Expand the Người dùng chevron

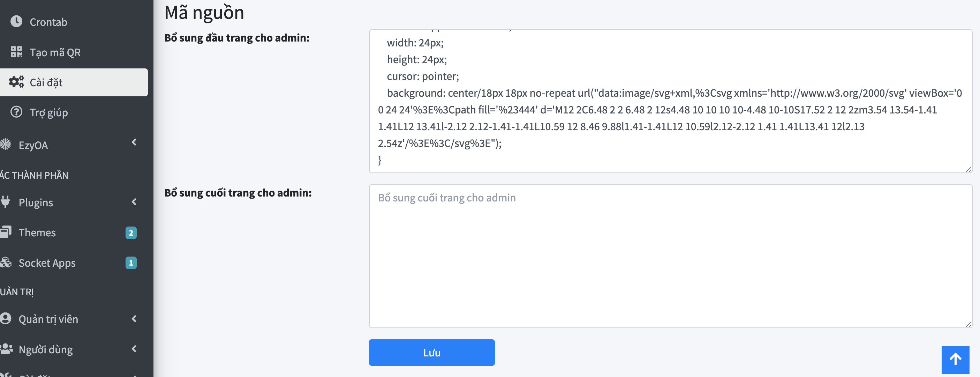click(x=134, y=349)
